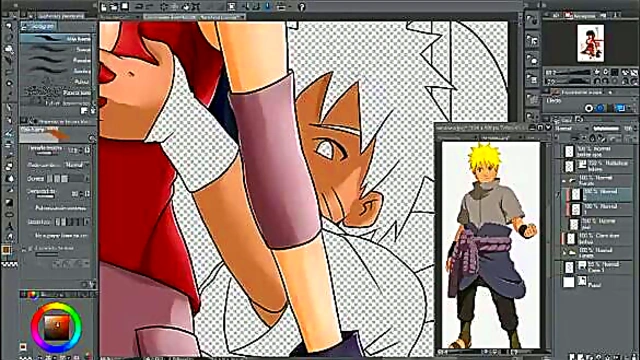Adjust the paint density slider
640x360 pixels.
45,196
